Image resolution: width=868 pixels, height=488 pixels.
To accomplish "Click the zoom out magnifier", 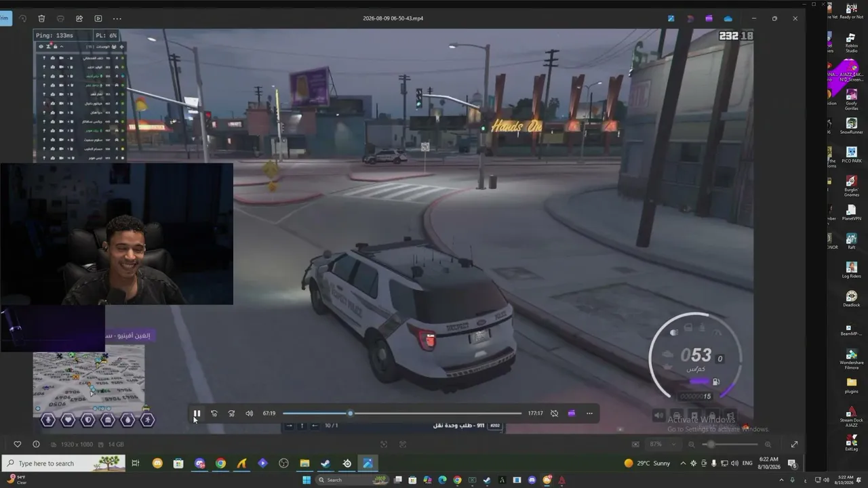I will [692, 445].
